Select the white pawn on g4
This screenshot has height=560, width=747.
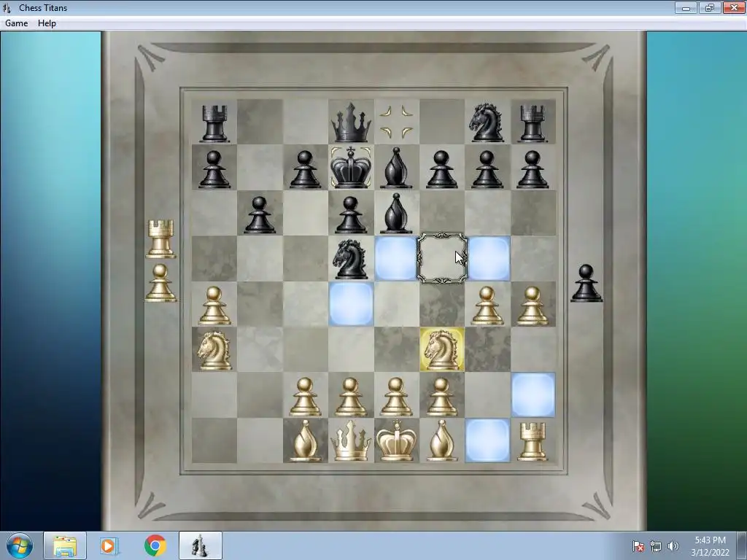[x=487, y=306]
